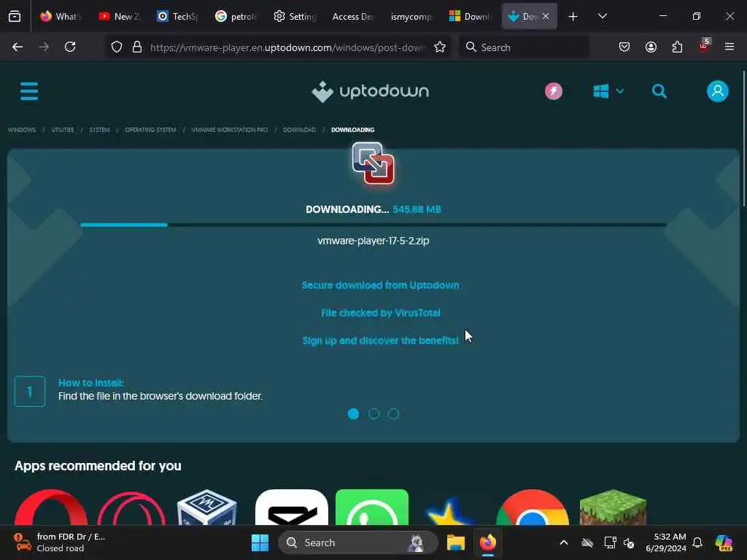Switch to the Access Denied tab
The image size is (747, 560).
(x=353, y=16)
